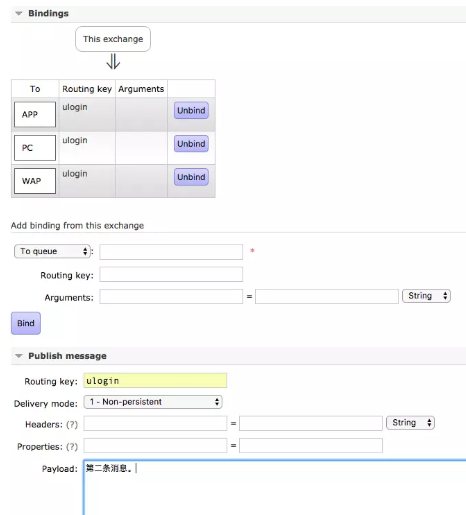Collapse the Bindings section triangle

tap(19, 14)
